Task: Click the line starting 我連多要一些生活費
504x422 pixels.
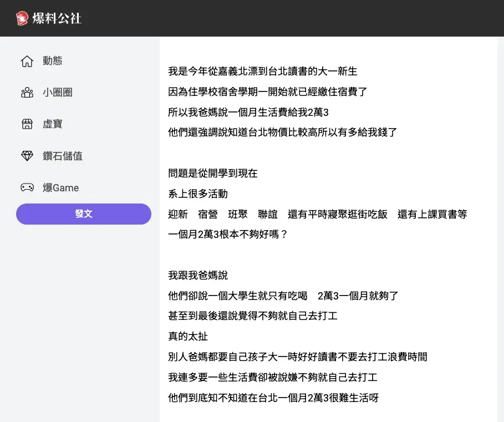Action: [273, 377]
